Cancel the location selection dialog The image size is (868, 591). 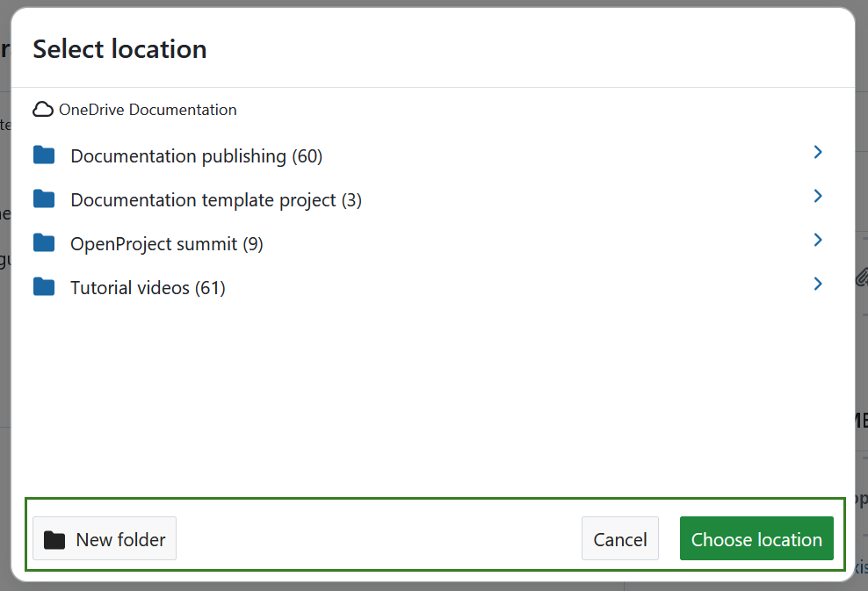pyautogui.click(x=620, y=538)
